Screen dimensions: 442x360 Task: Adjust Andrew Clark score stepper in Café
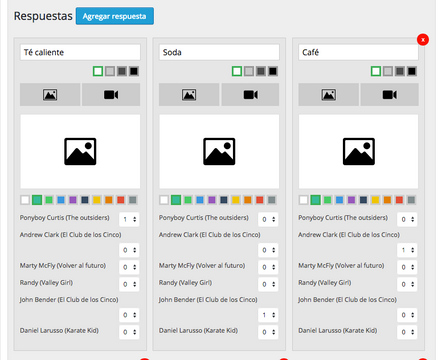click(407, 250)
